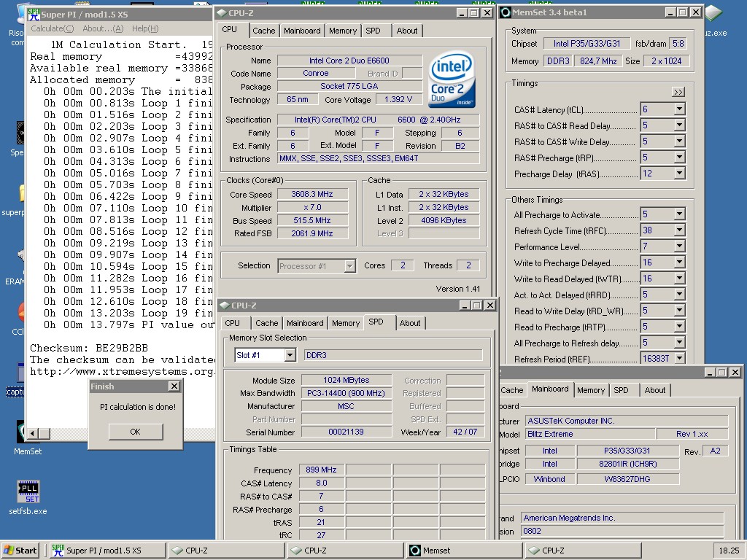Viewport: 747px width, 560px height.
Task: Switch to Super PI in the taskbar
Action: point(107,551)
